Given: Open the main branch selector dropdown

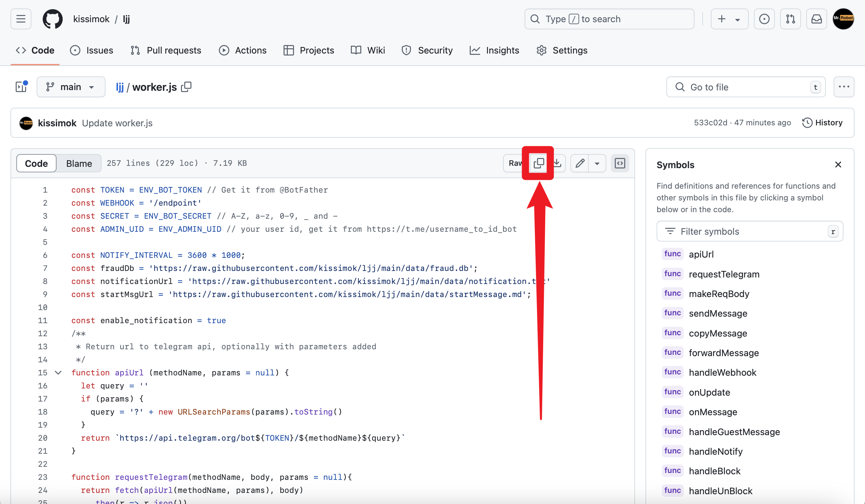Looking at the screenshot, I should 71,87.
